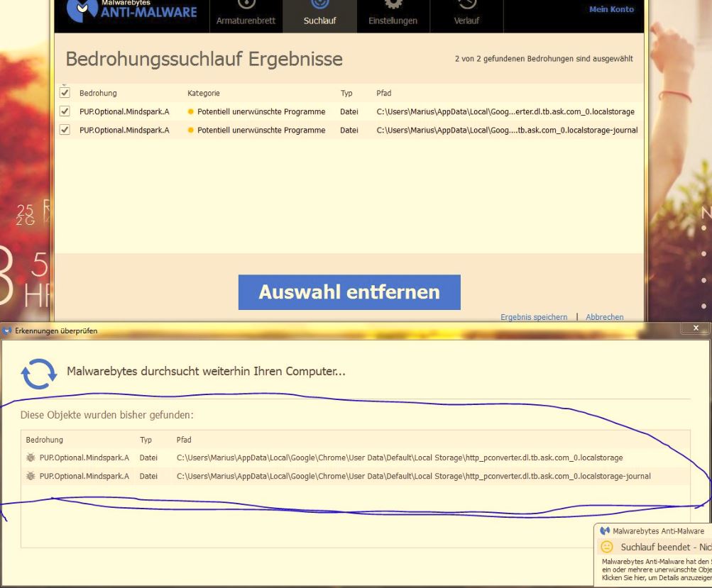Click Bedrohung column header in dialog
This screenshot has width=712, height=588.
pyautogui.click(x=45, y=440)
